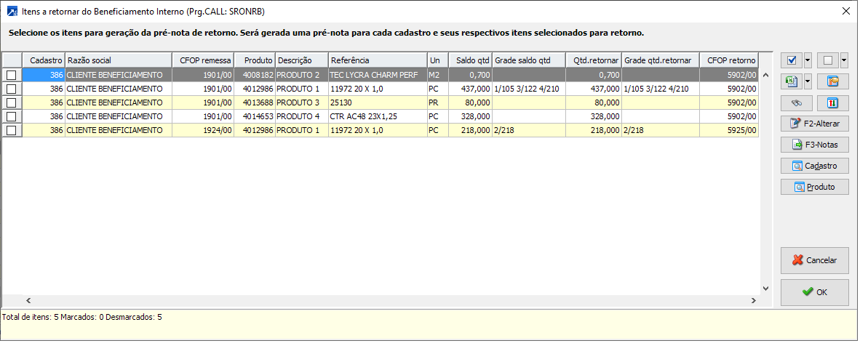Click the CFOP remessa column header
The height and width of the screenshot is (346, 868).
click(x=202, y=60)
